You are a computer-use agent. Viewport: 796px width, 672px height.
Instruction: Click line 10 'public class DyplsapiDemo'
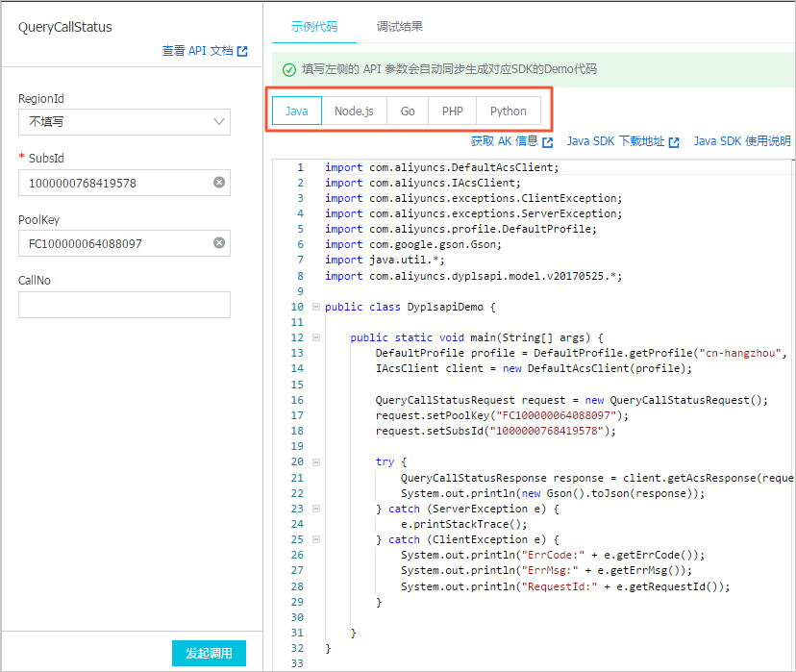point(410,307)
